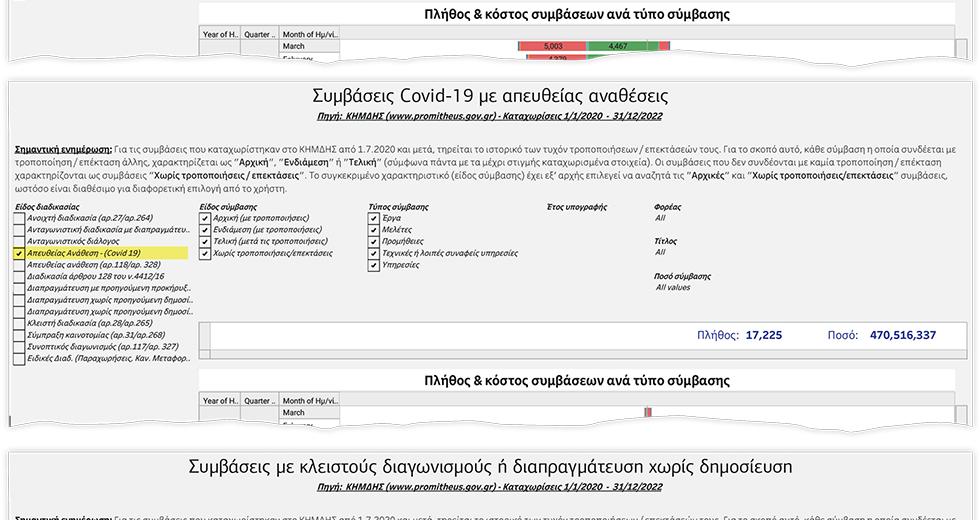Click the red bar labeled 5,003
Viewport: 980px width, 520px height.
[552, 46]
